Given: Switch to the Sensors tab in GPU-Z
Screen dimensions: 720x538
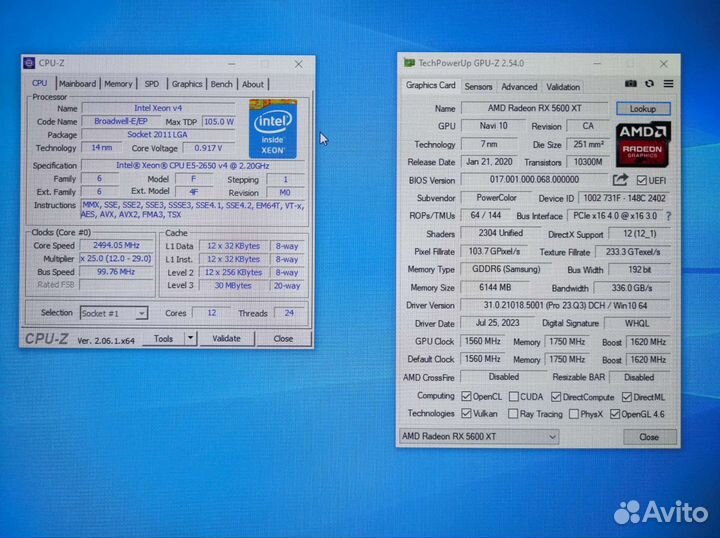Looking at the screenshot, I should tap(478, 86).
